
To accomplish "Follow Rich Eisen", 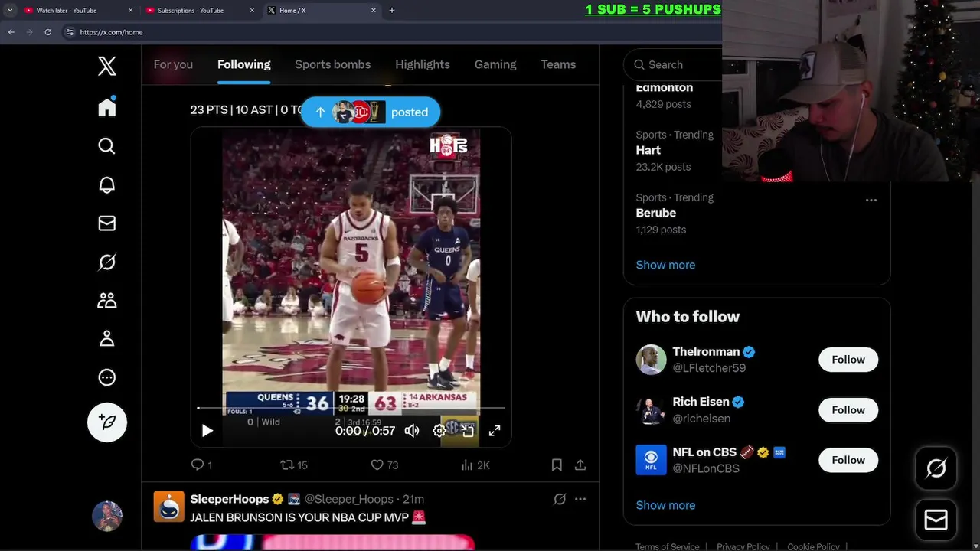I will point(848,410).
